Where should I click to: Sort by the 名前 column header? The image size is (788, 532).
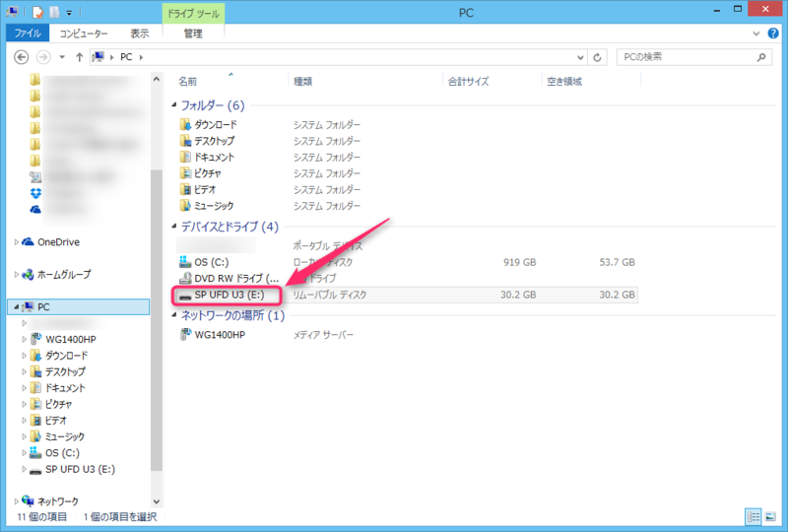(188, 81)
